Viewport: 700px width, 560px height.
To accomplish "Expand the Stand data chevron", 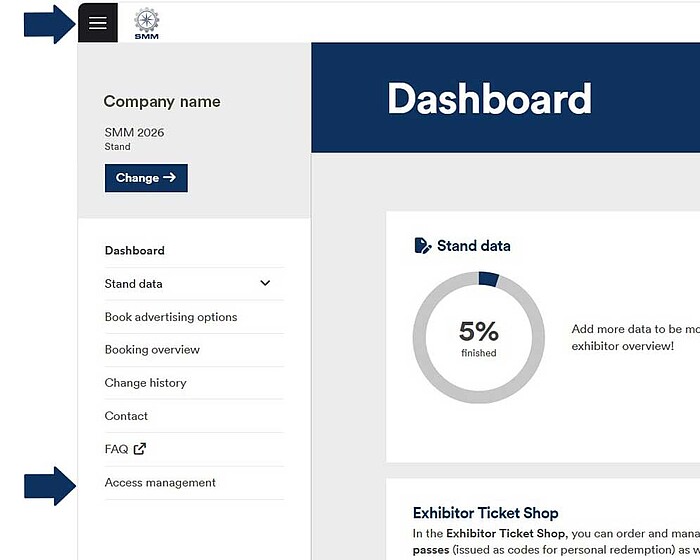I will [x=265, y=283].
